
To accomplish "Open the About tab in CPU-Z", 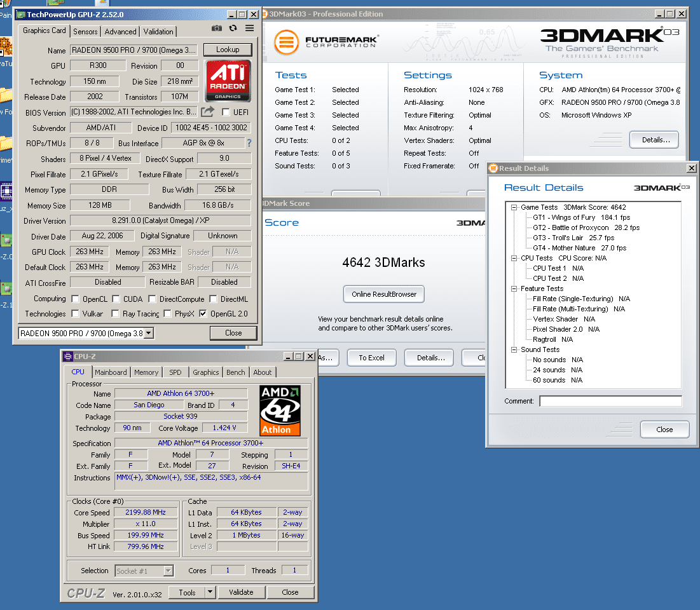I will (x=263, y=372).
